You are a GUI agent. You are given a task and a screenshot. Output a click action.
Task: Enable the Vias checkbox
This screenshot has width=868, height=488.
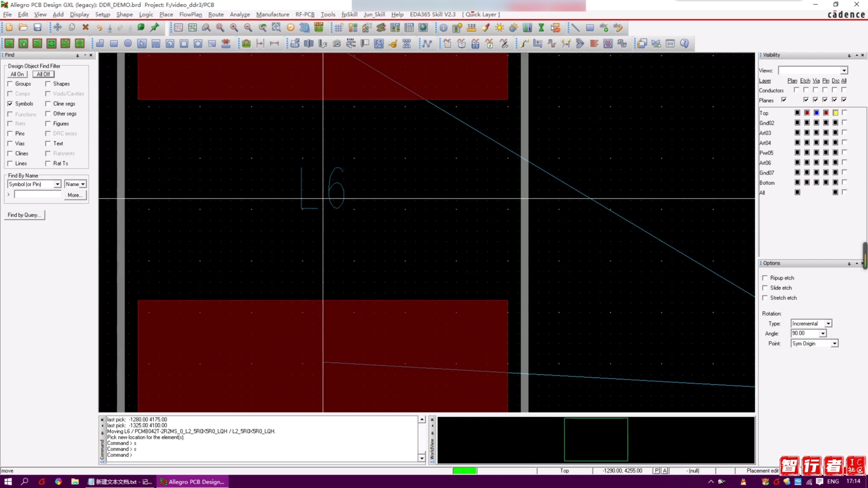click(10, 144)
